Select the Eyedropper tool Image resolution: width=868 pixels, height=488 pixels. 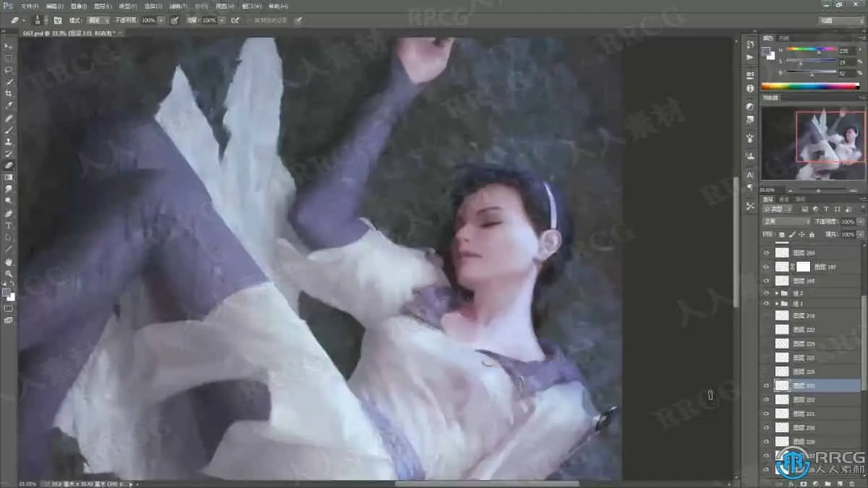click(x=9, y=106)
